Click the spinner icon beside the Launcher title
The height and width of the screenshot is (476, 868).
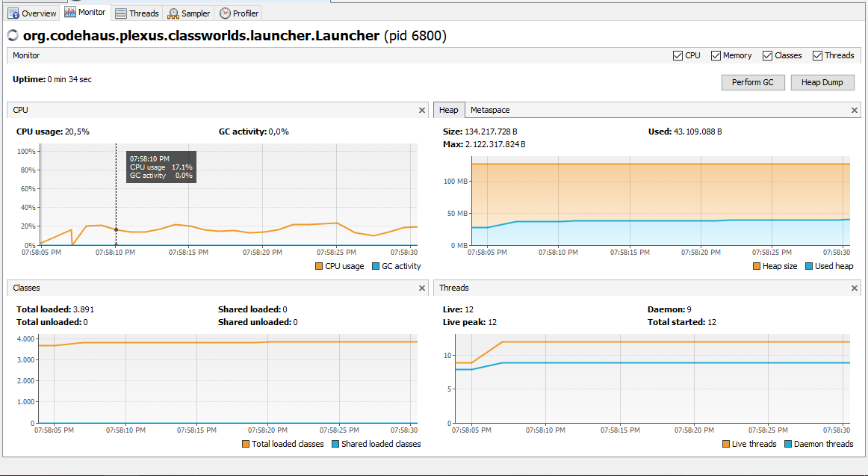coord(12,36)
